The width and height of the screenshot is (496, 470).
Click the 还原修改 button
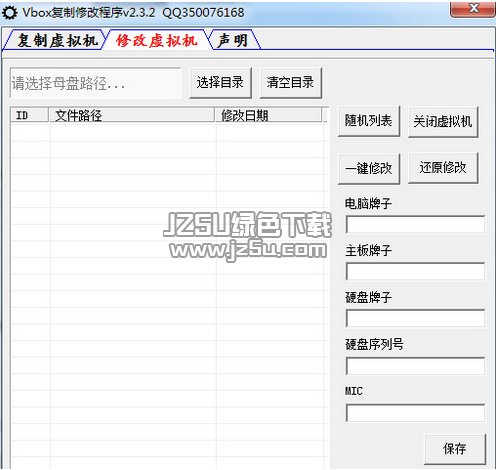[x=443, y=168]
